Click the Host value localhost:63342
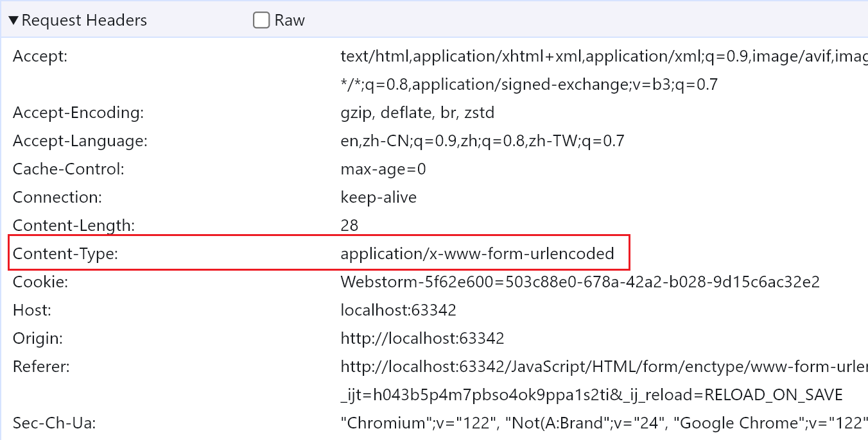868x440 pixels. pos(398,310)
